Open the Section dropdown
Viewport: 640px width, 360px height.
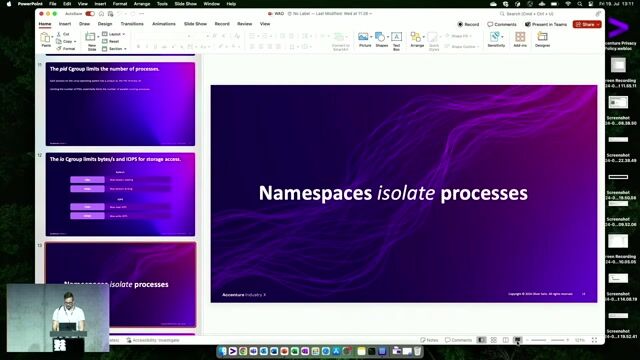pyautogui.click(x=114, y=49)
